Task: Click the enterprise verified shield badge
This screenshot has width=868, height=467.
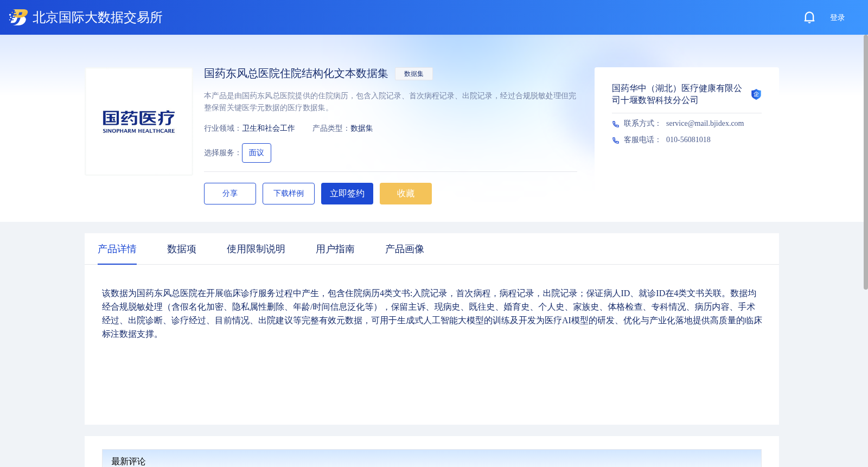Action: point(756,94)
